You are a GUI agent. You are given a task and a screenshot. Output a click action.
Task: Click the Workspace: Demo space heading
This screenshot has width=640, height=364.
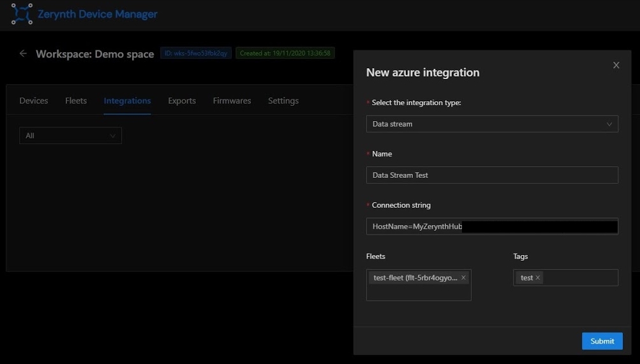[94, 54]
